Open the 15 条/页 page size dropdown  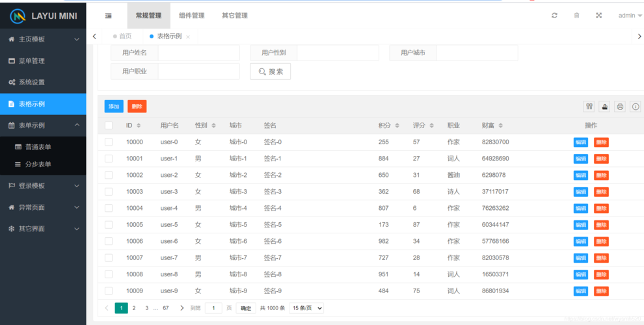[x=306, y=308]
